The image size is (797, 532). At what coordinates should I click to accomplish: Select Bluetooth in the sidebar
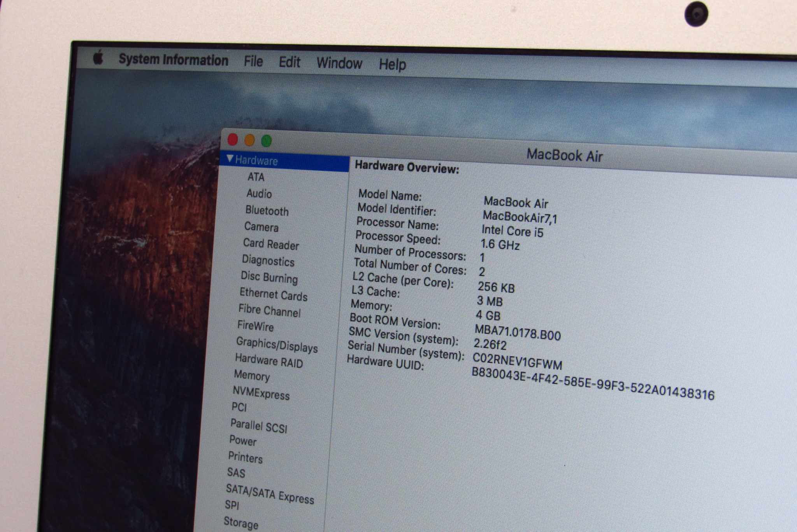[x=267, y=211]
